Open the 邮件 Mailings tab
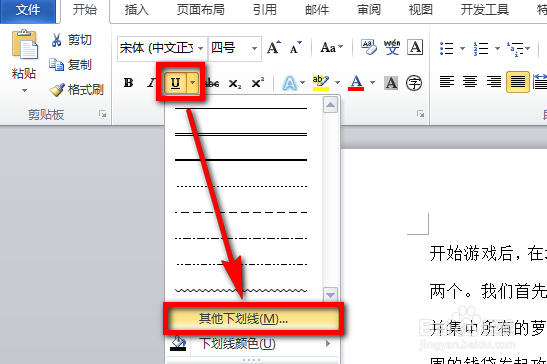 317,10
